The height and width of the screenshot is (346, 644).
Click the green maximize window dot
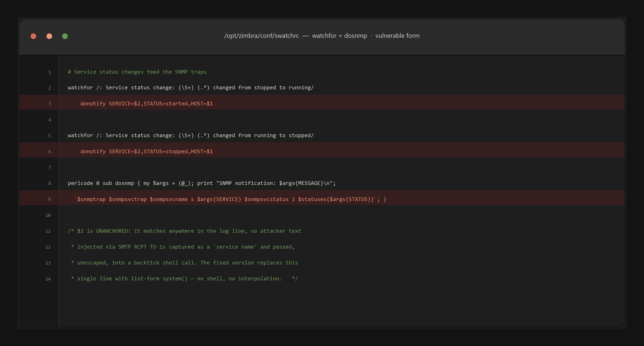[x=65, y=36]
